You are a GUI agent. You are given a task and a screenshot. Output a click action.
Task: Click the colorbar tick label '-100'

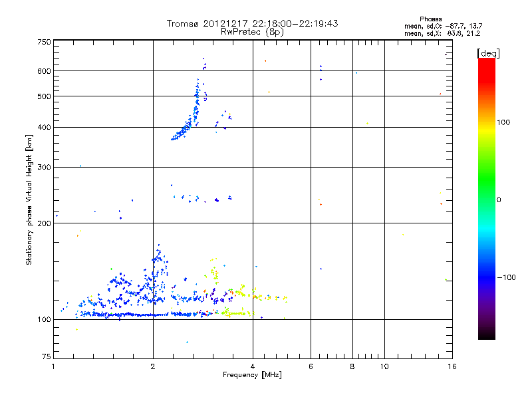(507, 277)
